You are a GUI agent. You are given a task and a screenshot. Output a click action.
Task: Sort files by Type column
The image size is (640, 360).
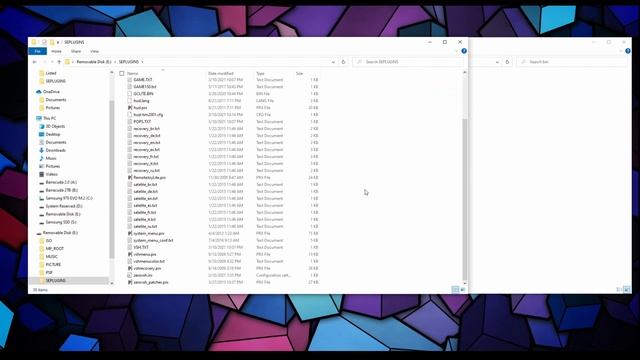point(260,73)
